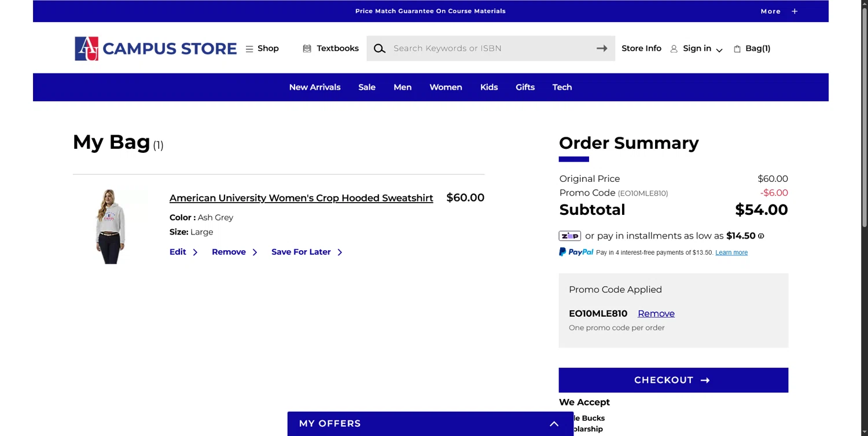Click the MY OFFERS label
Viewport: 868px width, 436px height.
pos(330,424)
